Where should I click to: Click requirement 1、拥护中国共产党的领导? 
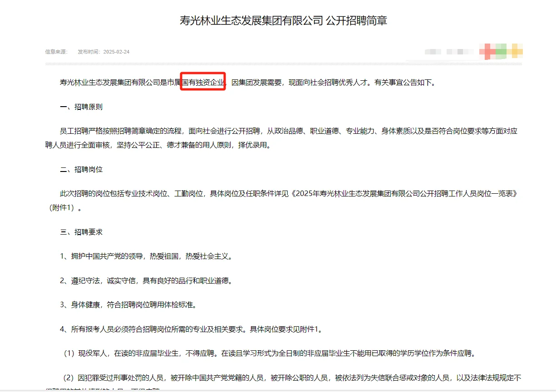tap(147, 256)
